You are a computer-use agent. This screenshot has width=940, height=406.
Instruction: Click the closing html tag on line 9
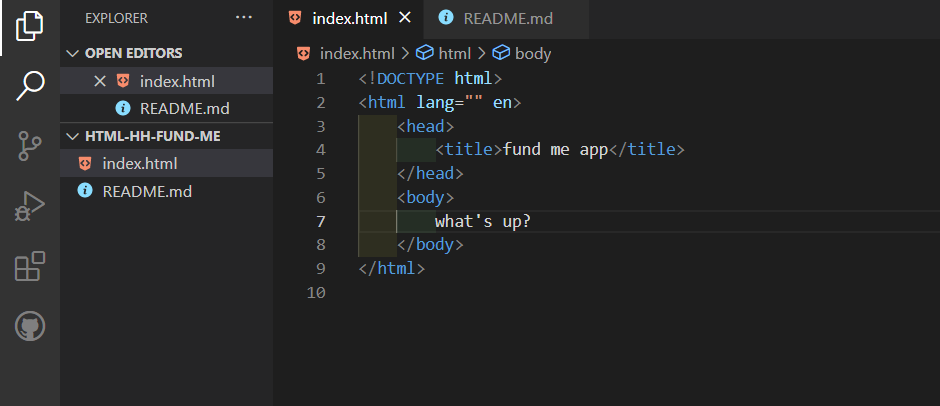[392, 269]
